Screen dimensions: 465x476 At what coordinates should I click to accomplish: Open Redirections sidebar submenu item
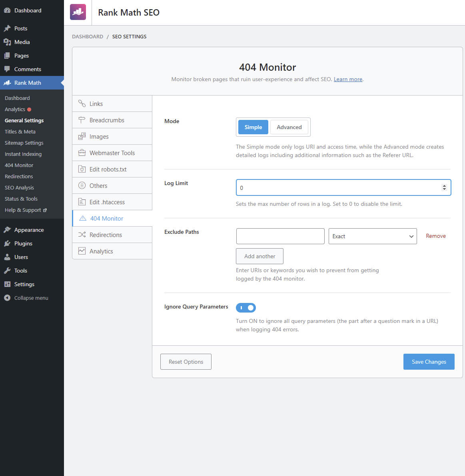coord(19,176)
